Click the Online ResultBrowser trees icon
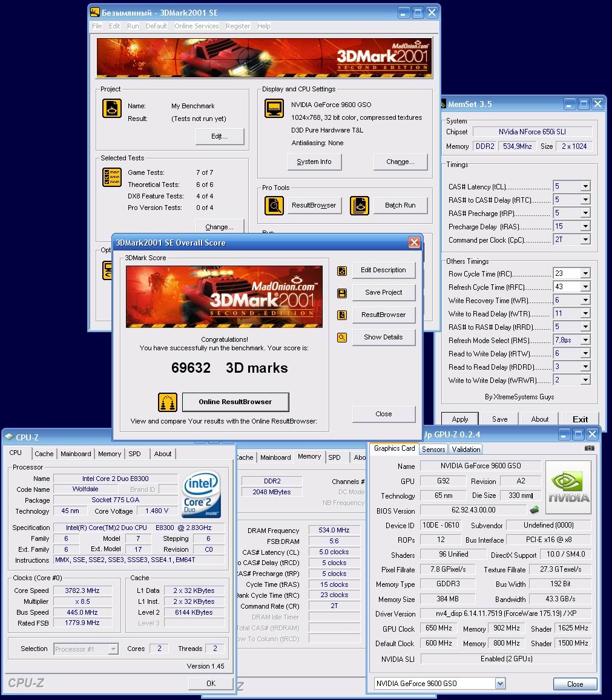 point(168,402)
